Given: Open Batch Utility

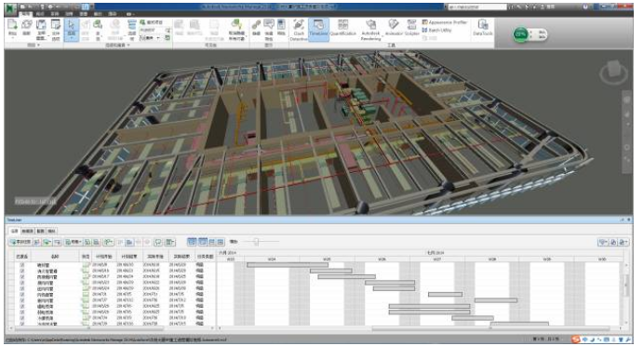Looking at the screenshot, I should coord(437,30).
